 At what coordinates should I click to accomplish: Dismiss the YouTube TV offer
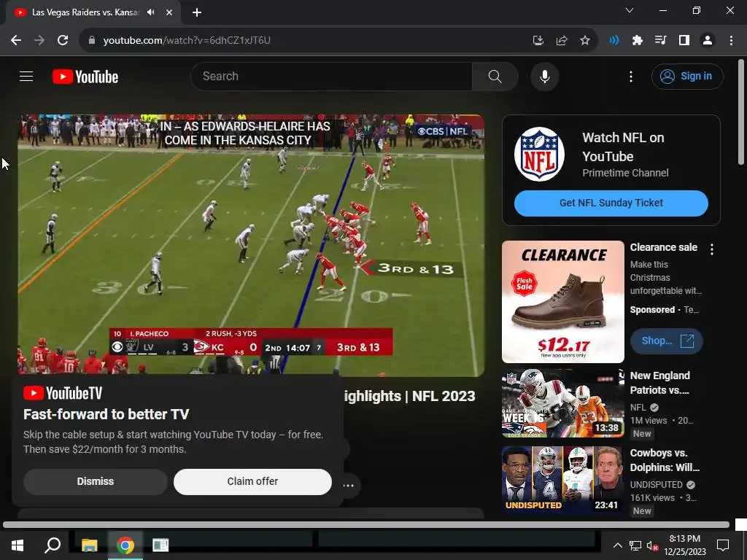pos(96,481)
